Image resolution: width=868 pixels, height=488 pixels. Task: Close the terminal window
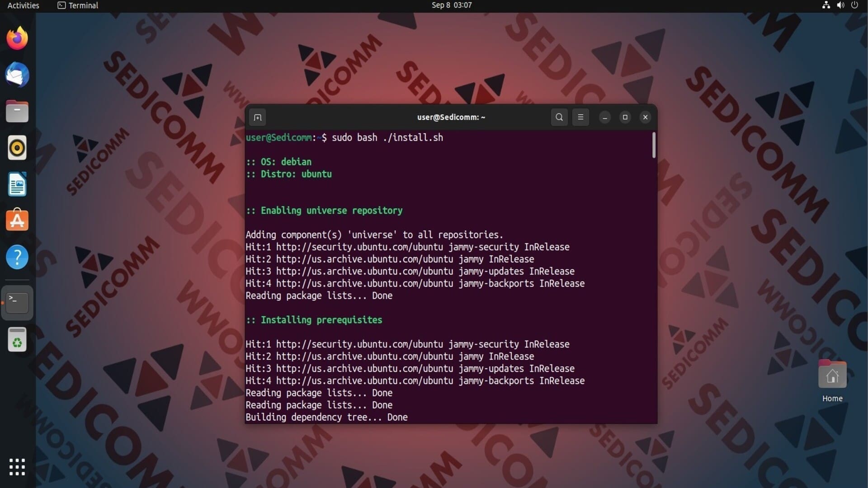point(646,117)
